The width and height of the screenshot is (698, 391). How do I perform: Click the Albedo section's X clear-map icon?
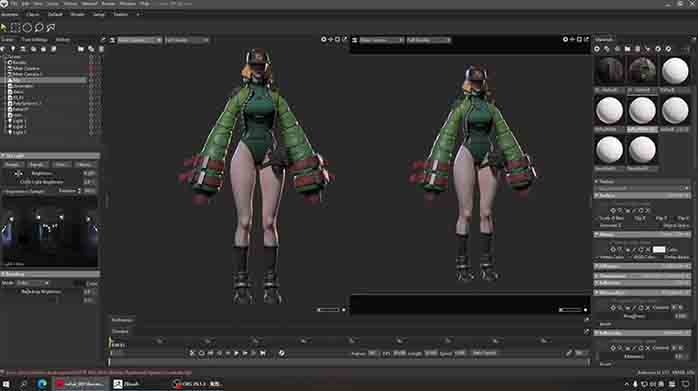(647, 249)
